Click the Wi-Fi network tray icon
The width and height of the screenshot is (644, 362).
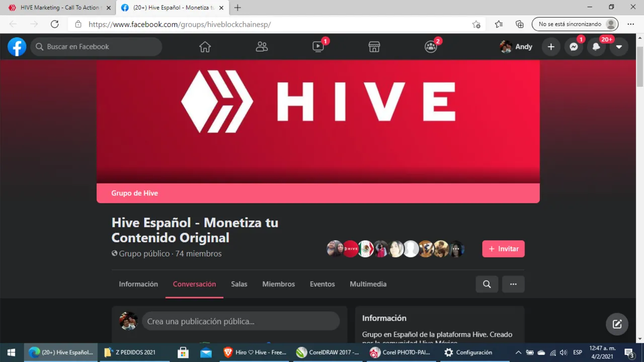click(x=553, y=352)
